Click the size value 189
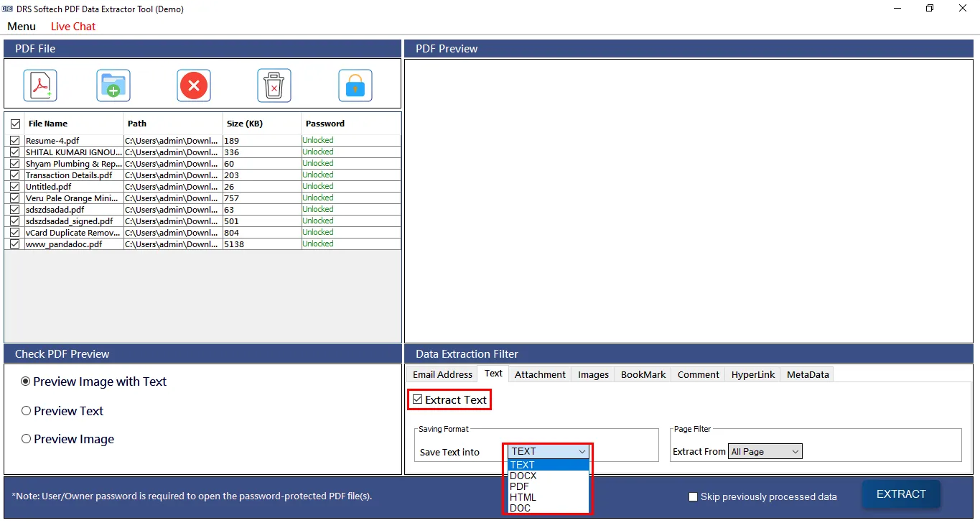The width and height of the screenshot is (980, 523). pyautogui.click(x=231, y=141)
